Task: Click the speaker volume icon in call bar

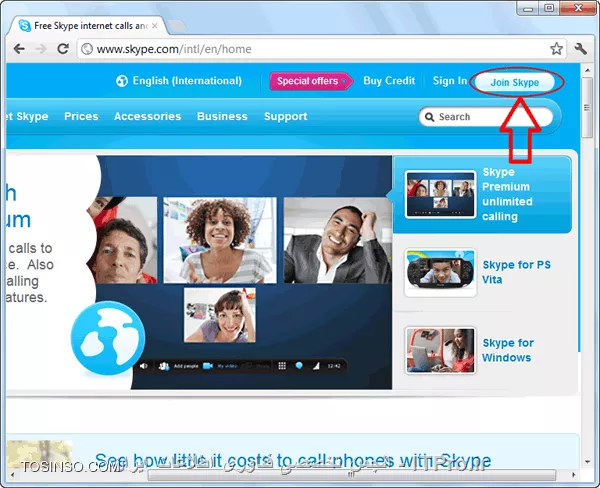Action: pyautogui.click(x=143, y=366)
